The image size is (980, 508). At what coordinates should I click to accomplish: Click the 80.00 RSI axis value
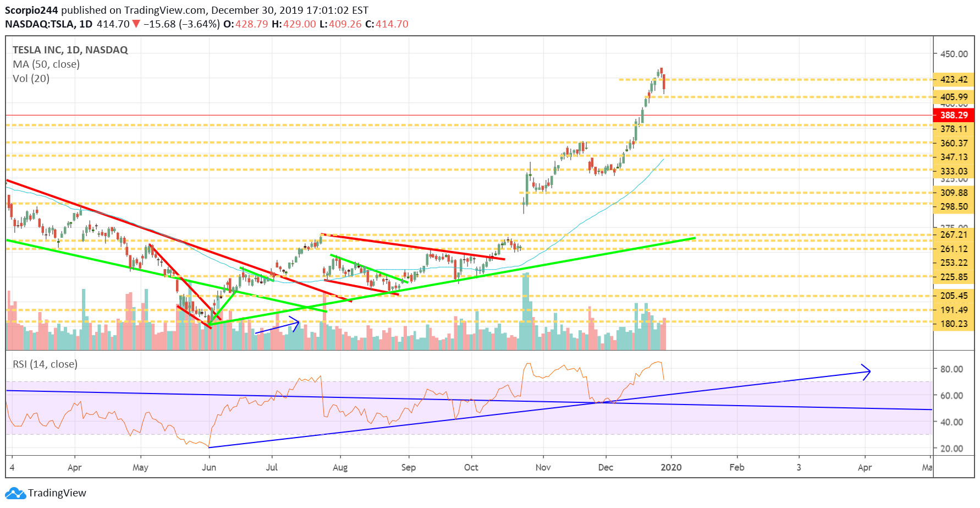coord(951,369)
